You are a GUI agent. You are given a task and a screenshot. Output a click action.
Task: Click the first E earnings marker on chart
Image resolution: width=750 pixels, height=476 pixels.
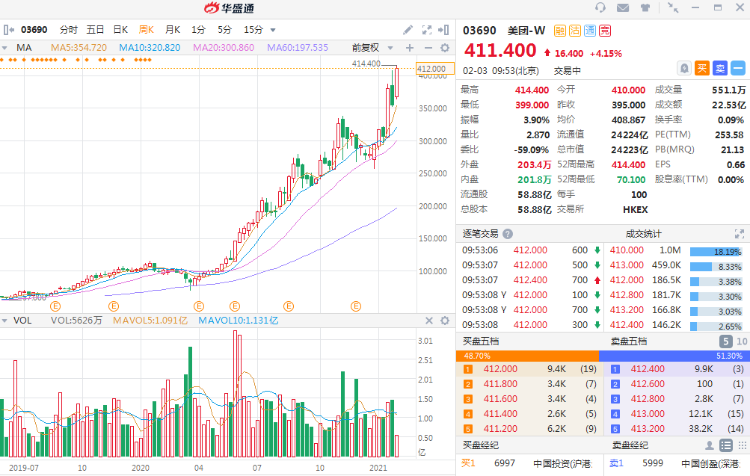pyautogui.click(x=56, y=304)
